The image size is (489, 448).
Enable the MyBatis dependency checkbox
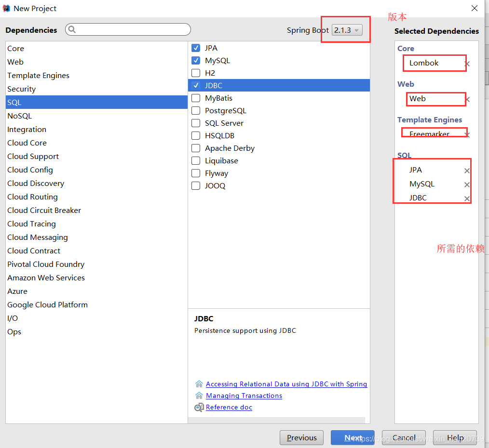pos(196,98)
